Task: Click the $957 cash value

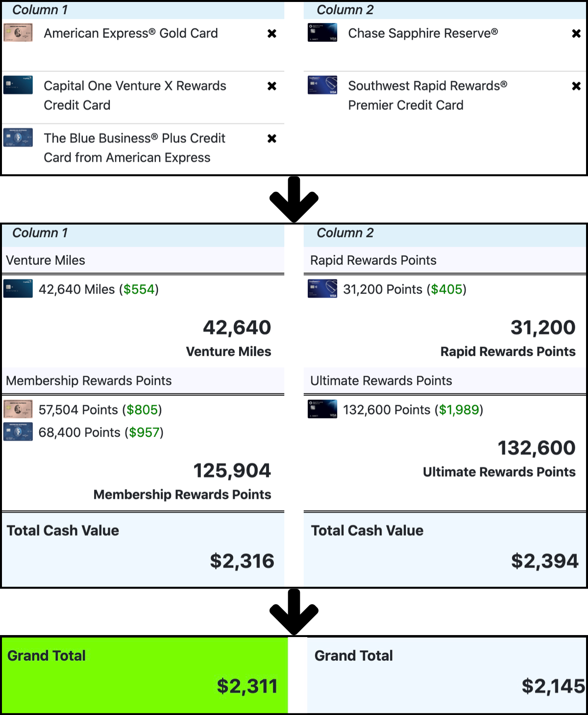Action: (x=144, y=433)
